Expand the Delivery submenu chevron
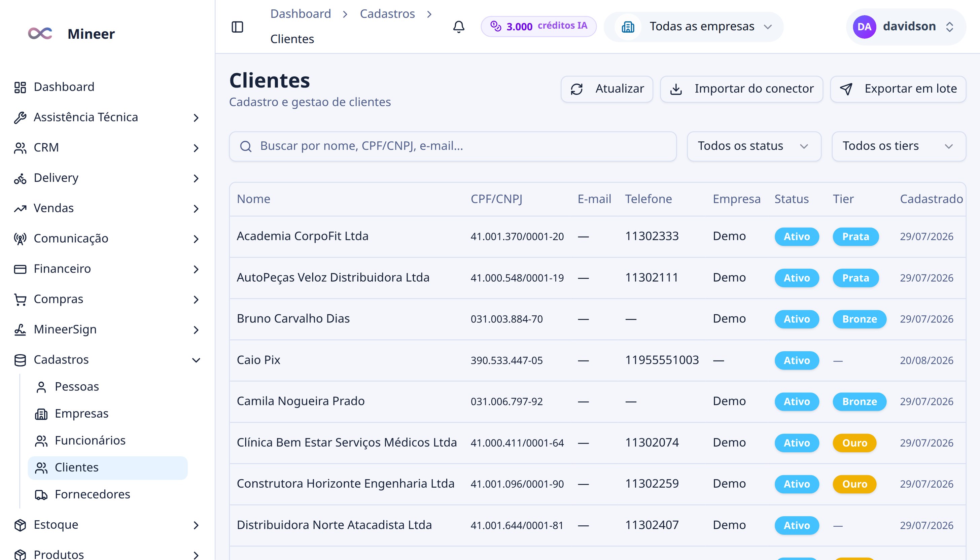This screenshot has height=560, width=980. coord(196,178)
